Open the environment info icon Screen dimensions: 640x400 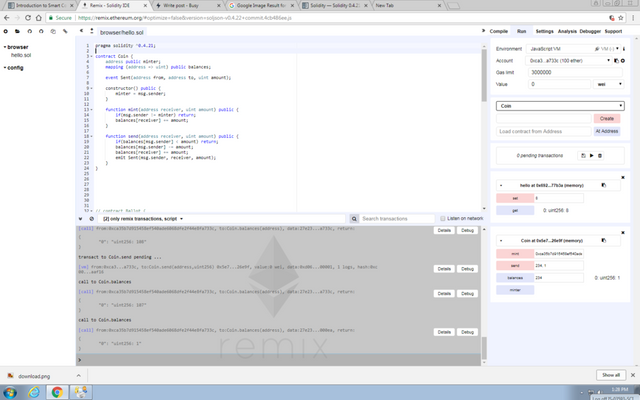click(624, 49)
